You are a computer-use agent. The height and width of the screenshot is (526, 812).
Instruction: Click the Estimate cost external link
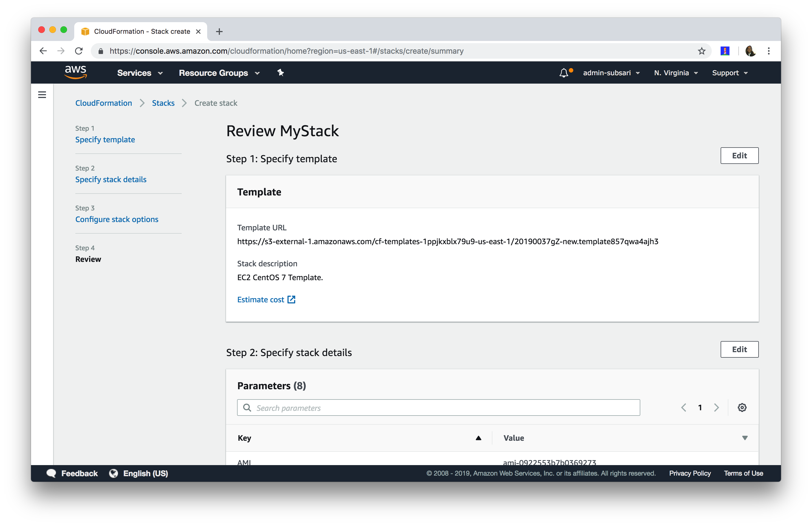coord(266,299)
